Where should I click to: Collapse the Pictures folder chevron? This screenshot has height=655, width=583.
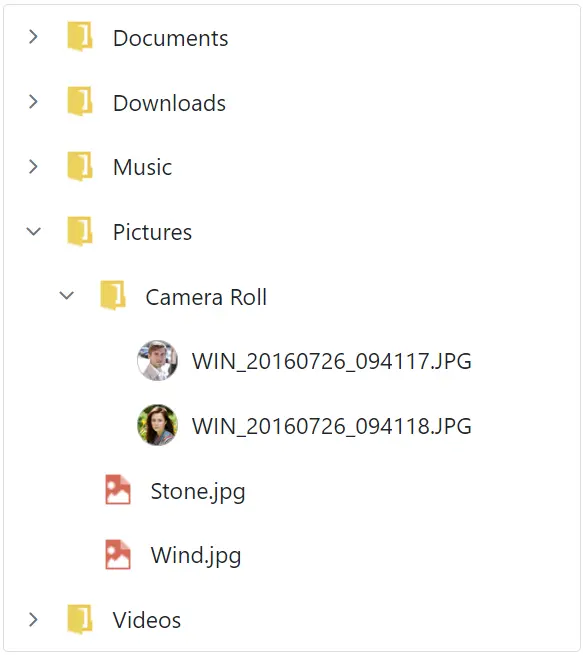(33, 231)
